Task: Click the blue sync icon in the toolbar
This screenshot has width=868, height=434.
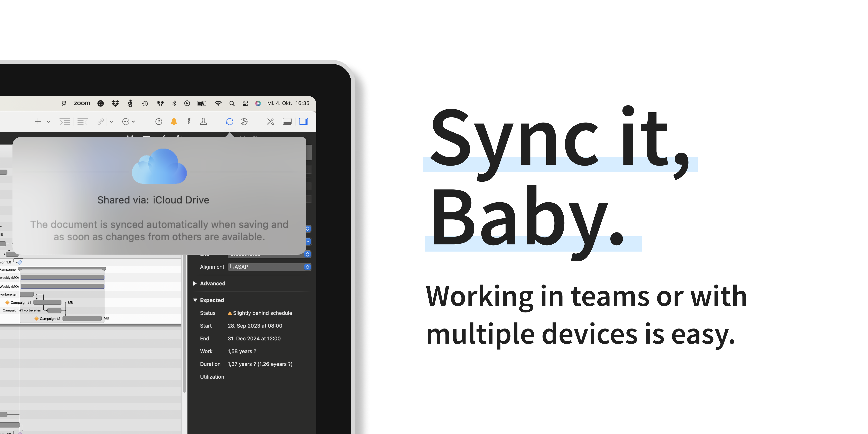Action: [x=229, y=121]
